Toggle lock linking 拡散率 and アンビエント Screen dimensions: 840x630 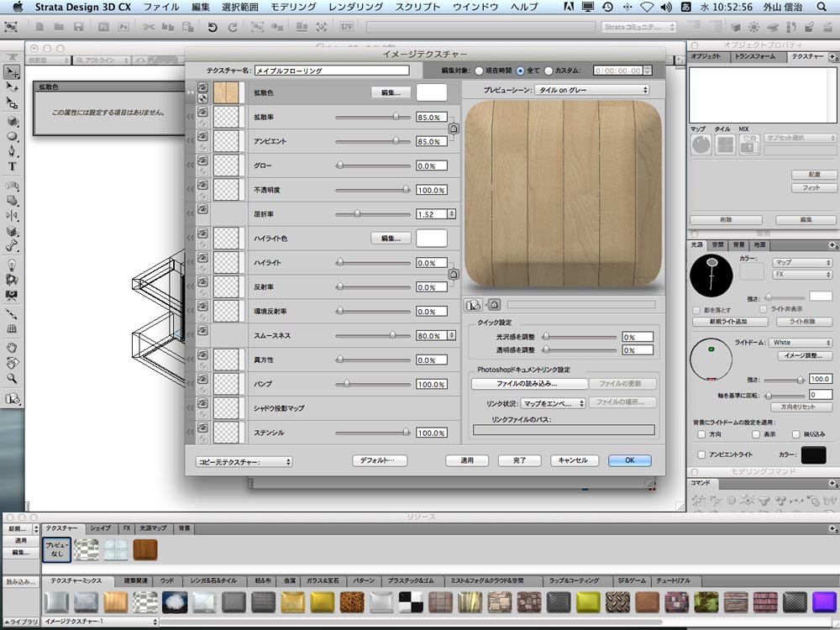(454, 129)
